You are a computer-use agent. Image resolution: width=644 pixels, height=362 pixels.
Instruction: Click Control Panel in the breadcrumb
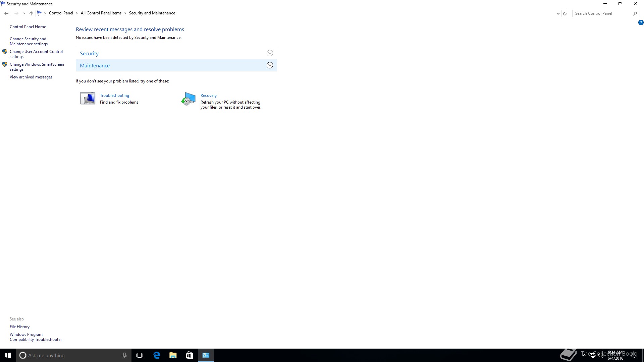click(61, 13)
